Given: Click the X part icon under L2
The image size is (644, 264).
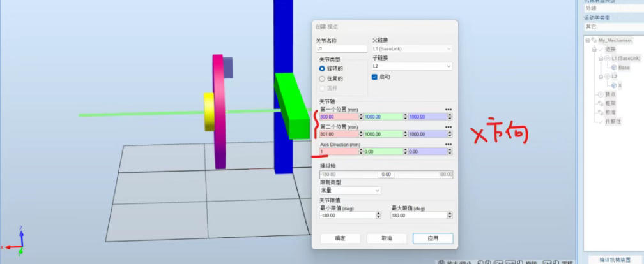Looking at the screenshot, I should (614, 85).
